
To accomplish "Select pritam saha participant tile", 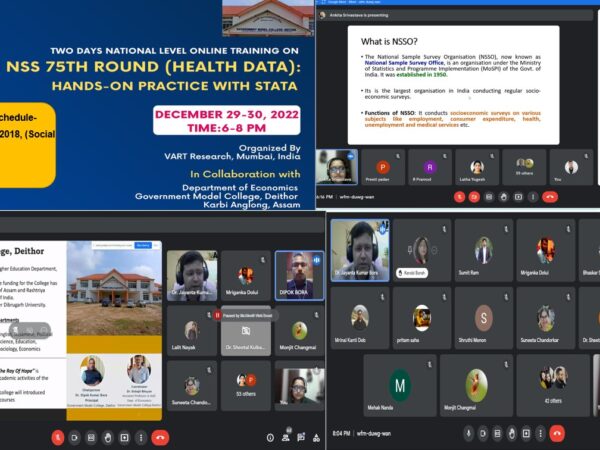I will tap(422, 318).
